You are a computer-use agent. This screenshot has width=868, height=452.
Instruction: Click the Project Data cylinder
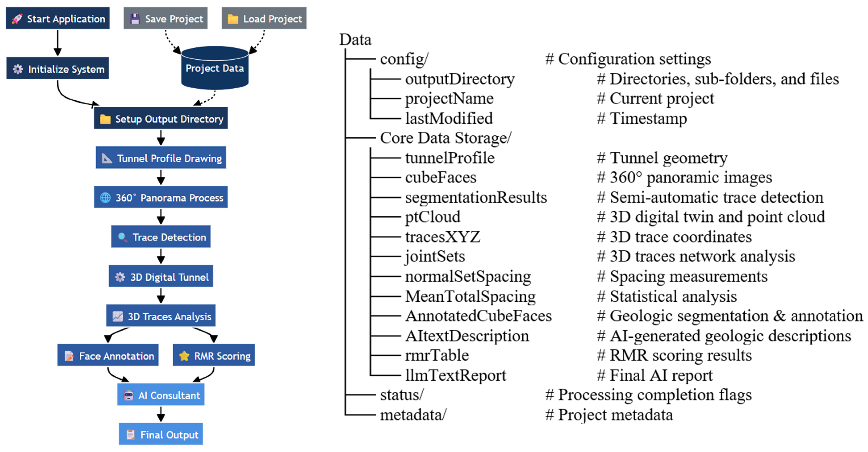click(215, 68)
